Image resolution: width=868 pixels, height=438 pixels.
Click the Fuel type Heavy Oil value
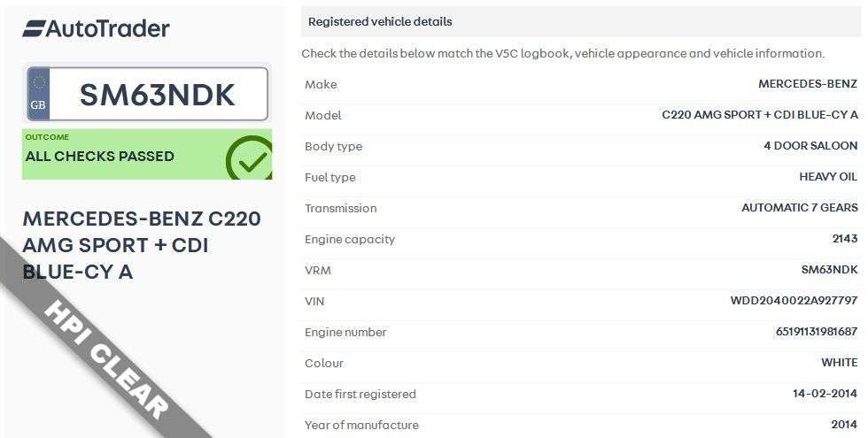[x=828, y=177]
